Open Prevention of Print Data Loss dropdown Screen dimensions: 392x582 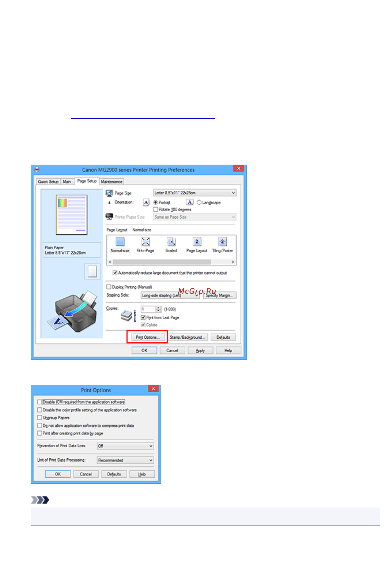click(x=125, y=446)
